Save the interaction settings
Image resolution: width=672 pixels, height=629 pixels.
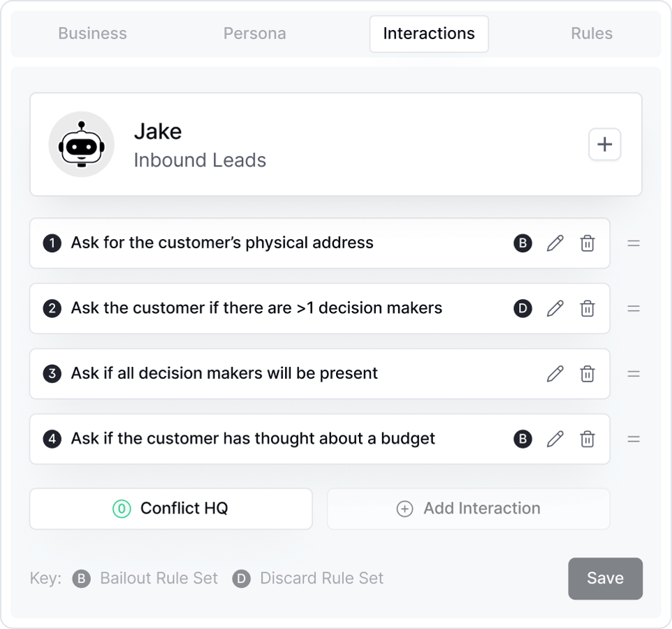pos(605,578)
